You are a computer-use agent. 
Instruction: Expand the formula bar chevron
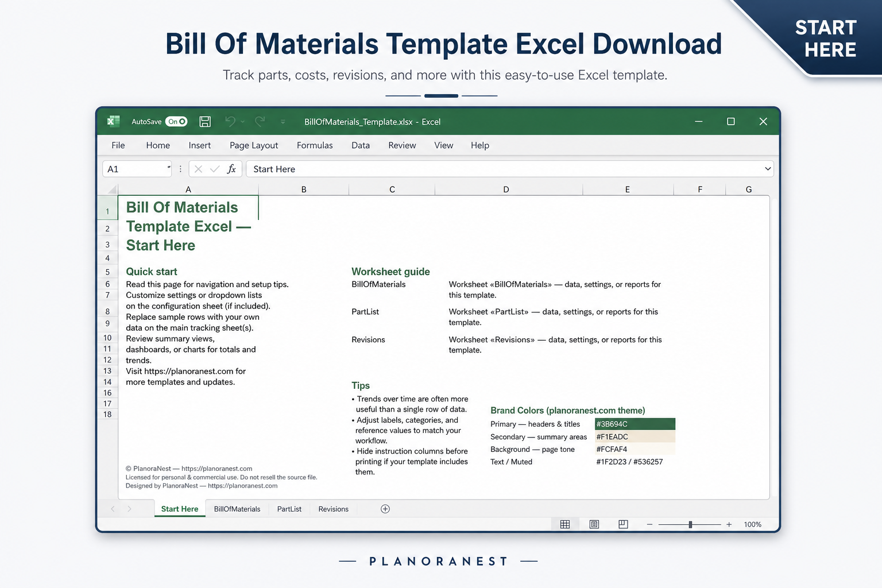768,169
